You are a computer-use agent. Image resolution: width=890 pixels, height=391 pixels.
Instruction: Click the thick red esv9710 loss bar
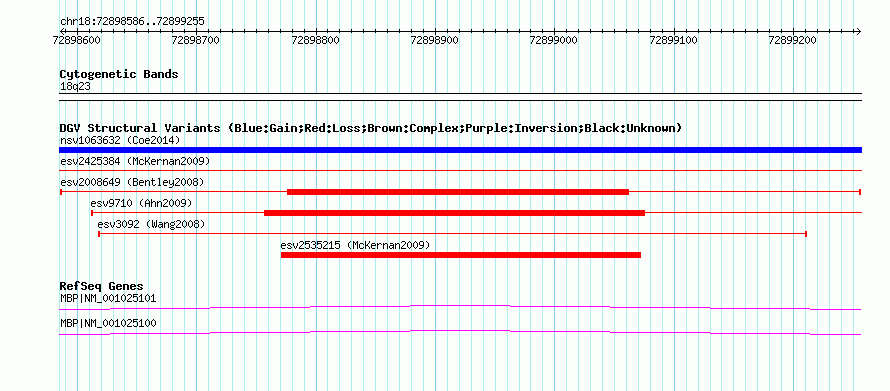[x=455, y=213]
